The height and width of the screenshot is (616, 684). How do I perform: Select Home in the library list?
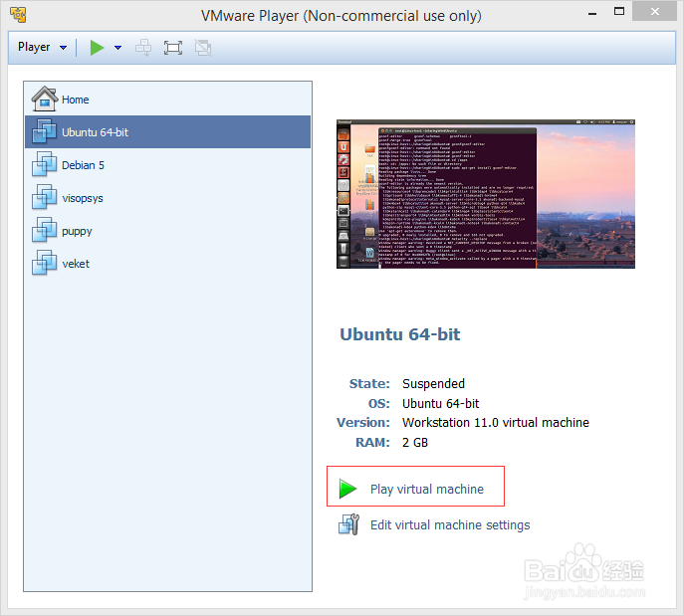[168, 100]
